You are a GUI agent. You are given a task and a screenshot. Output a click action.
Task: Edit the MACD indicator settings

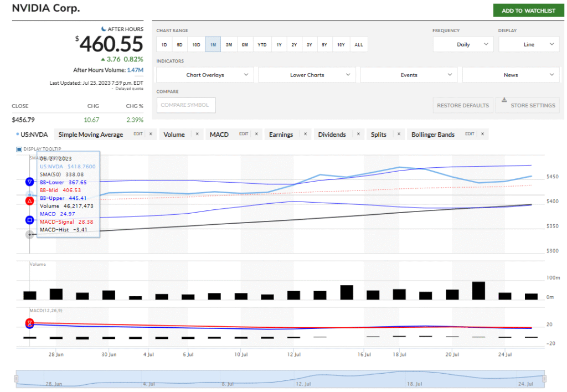244,134
